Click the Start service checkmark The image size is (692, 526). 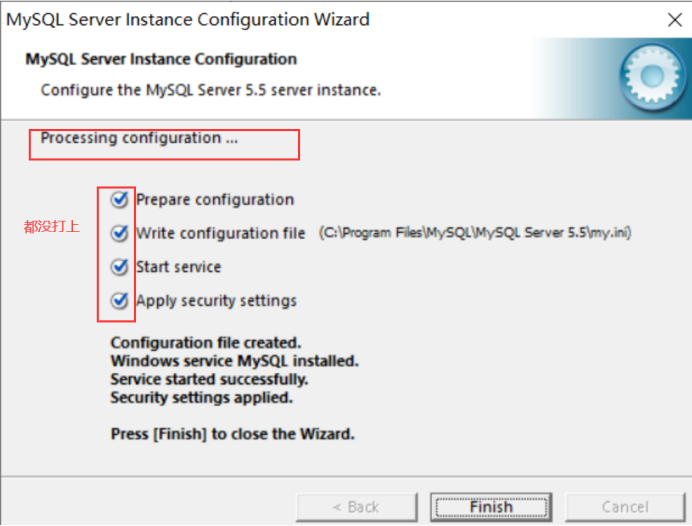tap(120, 267)
